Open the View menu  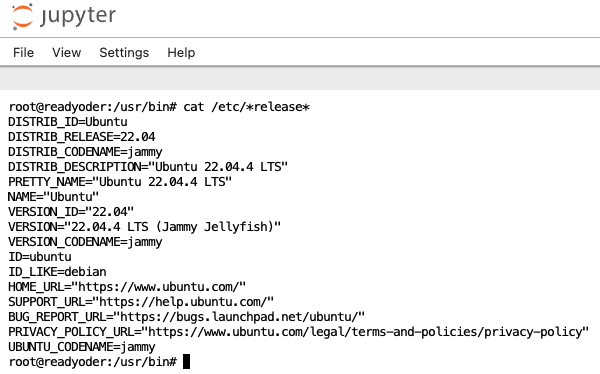click(x=67, y=52)
